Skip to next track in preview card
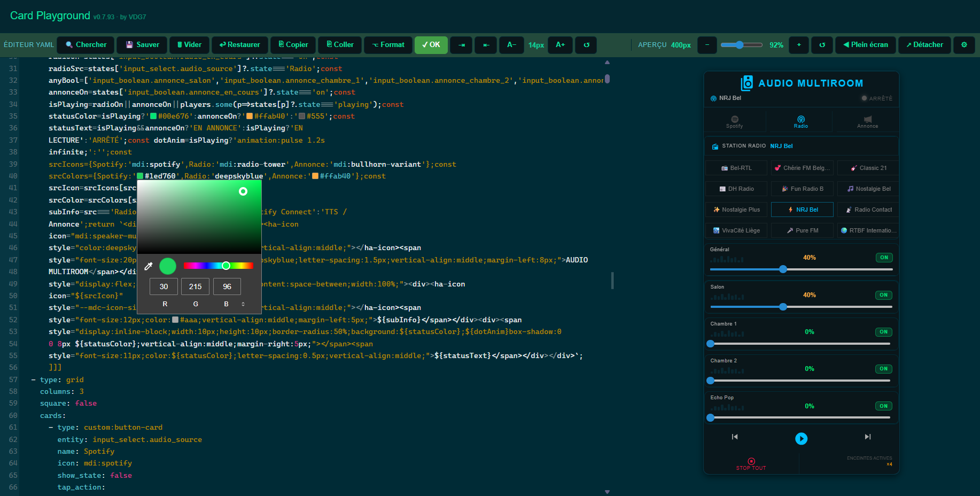The height and width of the screenshot is (496, 980). [867, 437]
